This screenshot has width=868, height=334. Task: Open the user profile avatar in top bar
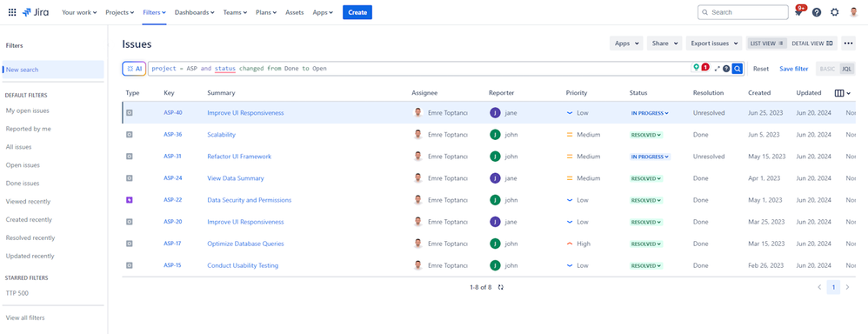[853, 12]
